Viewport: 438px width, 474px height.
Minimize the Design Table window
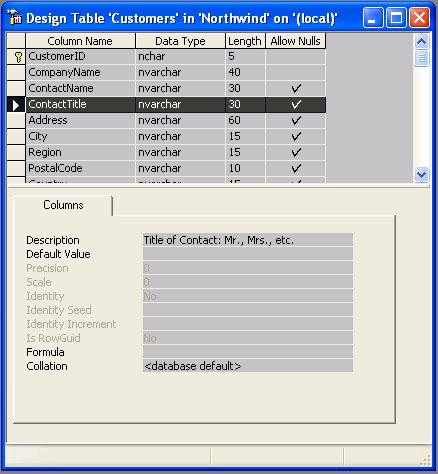[373, 18]
